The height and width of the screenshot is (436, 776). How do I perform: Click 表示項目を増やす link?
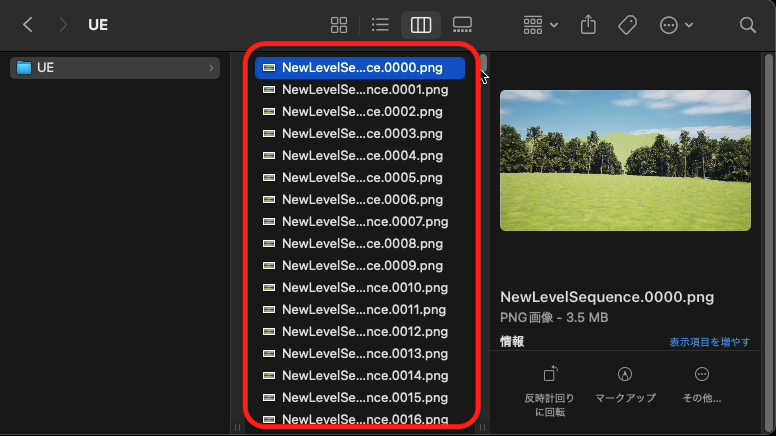click(710, 342)
